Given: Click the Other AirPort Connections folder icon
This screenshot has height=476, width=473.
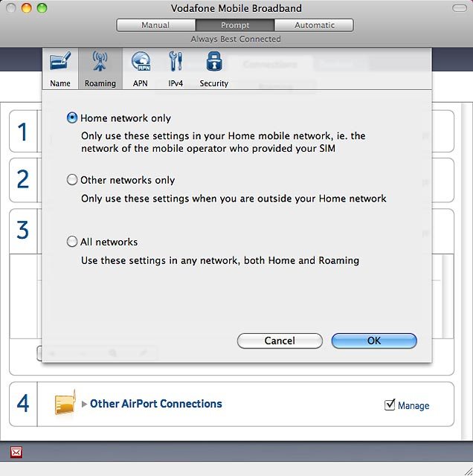Looking at the screenshot, I should coord(65,403).
